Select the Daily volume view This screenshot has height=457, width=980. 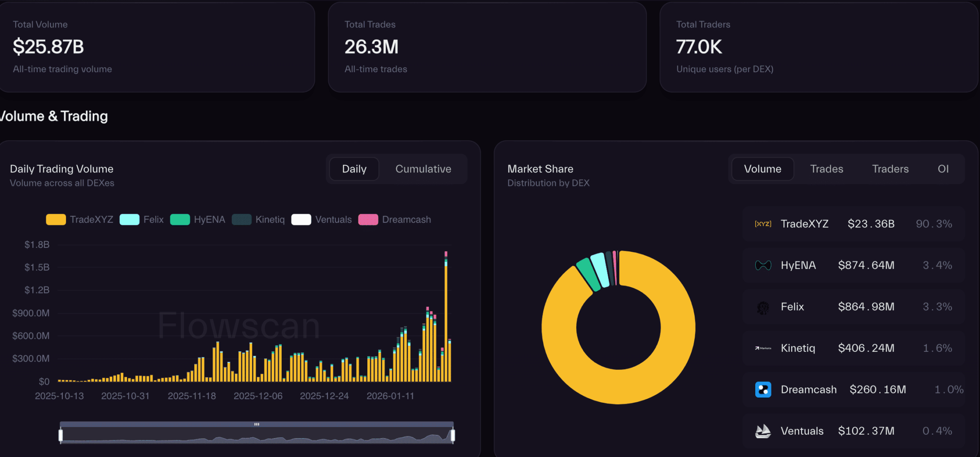click(354, 169)
